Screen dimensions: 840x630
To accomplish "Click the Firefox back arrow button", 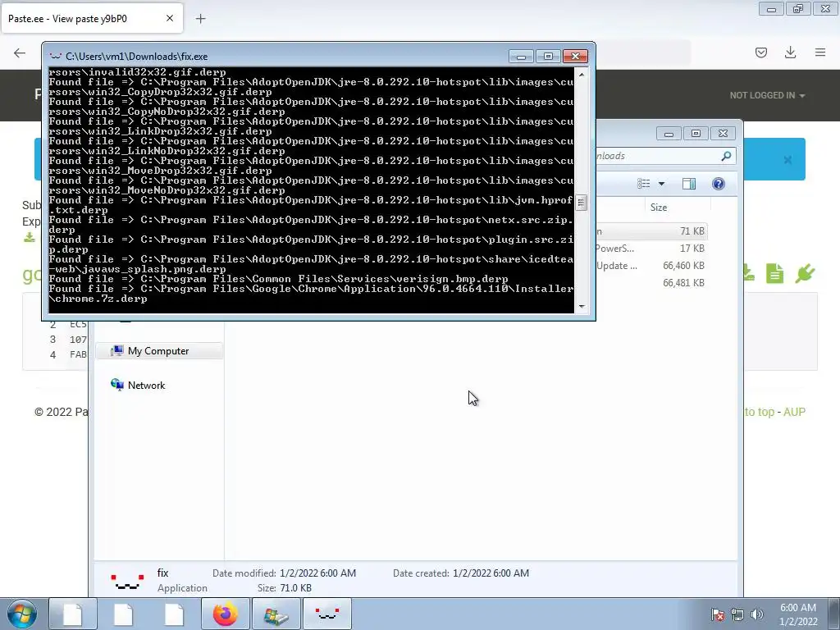I will (20, 52).
